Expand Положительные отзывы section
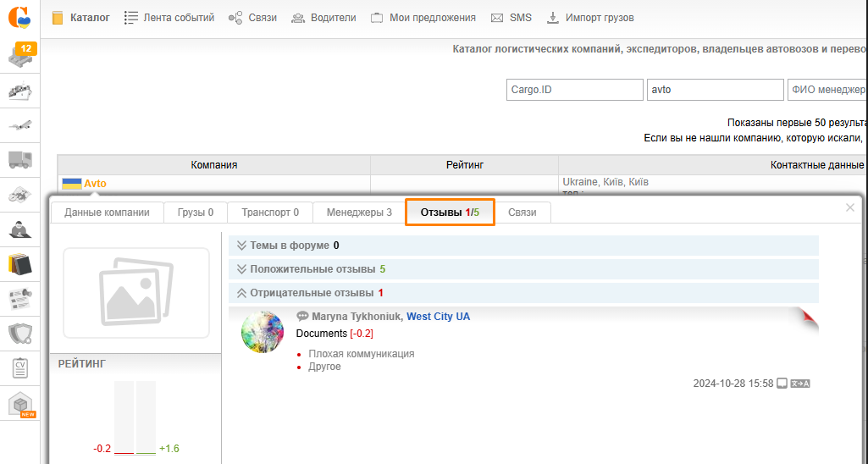The height and width of the screenshot is (464, 868). (x=311, y=269)
